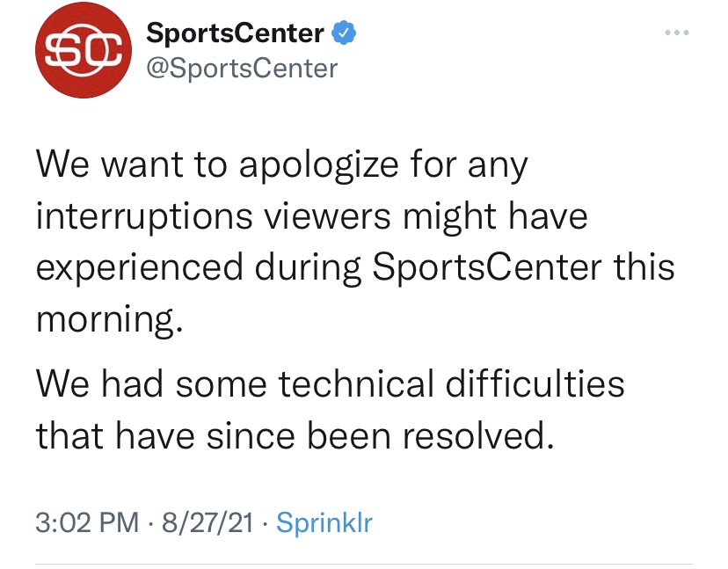Click "We had some" starting second paragraph
Viewport: 728px width, 569px height.
click(x=151, y=384)
